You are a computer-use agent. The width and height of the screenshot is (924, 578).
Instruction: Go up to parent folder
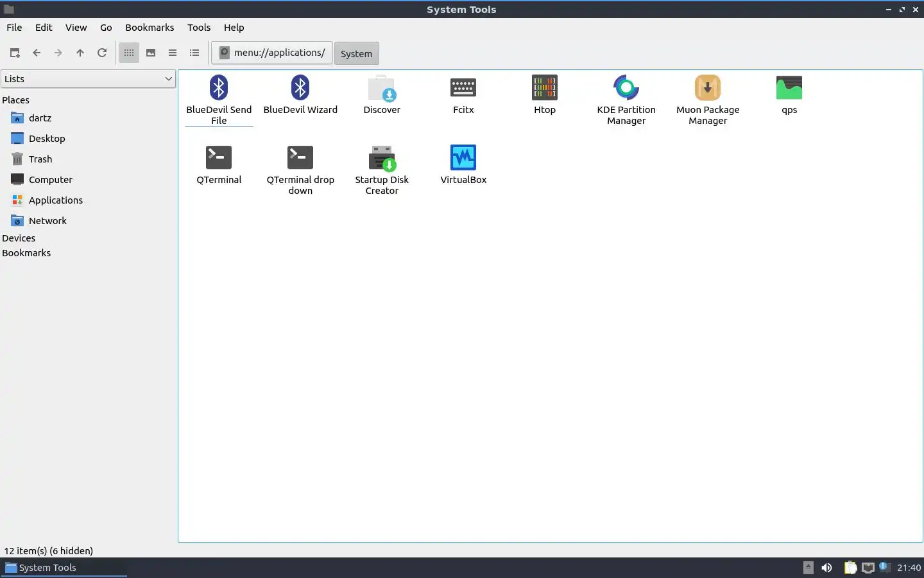coord(80,53)
